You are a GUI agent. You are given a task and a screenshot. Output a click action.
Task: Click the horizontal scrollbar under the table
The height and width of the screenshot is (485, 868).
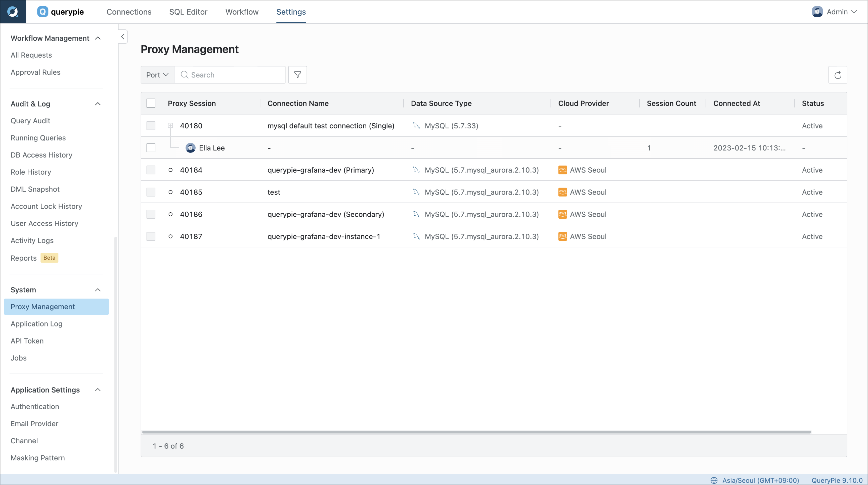tap(476, 432)
